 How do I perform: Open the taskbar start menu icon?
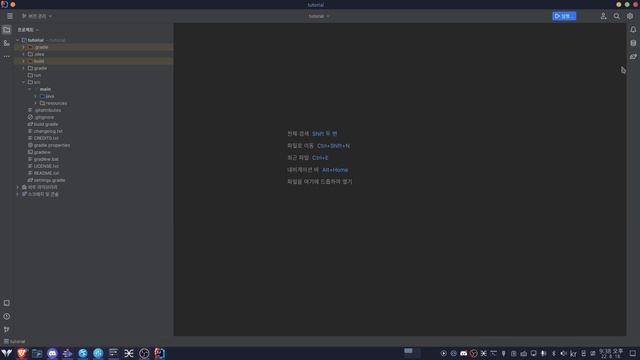pos(7,353)
